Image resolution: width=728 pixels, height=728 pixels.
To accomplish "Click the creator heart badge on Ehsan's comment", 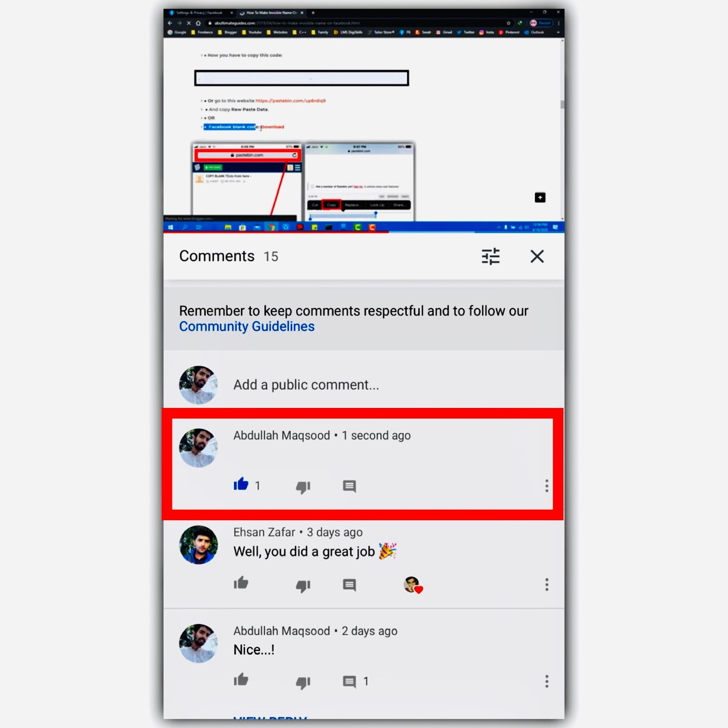I will (x=413, y=585).
